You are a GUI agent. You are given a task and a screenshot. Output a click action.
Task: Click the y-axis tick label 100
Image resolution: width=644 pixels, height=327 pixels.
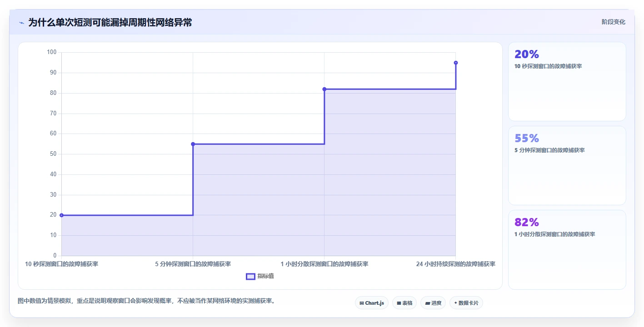[x=52, y=52]
